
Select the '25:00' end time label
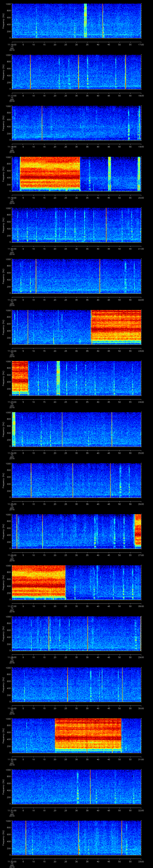tap(141, 453)
